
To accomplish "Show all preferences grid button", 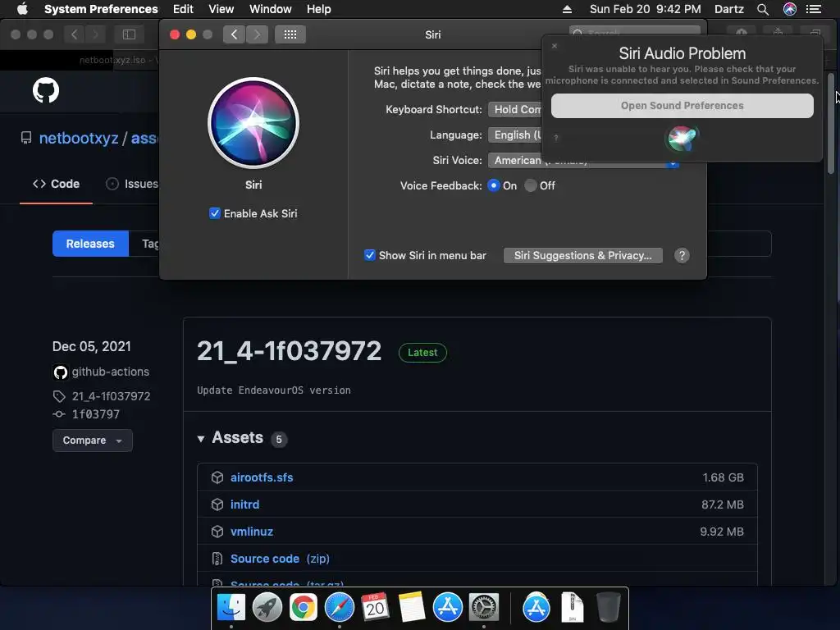I will tap(290, 34).
